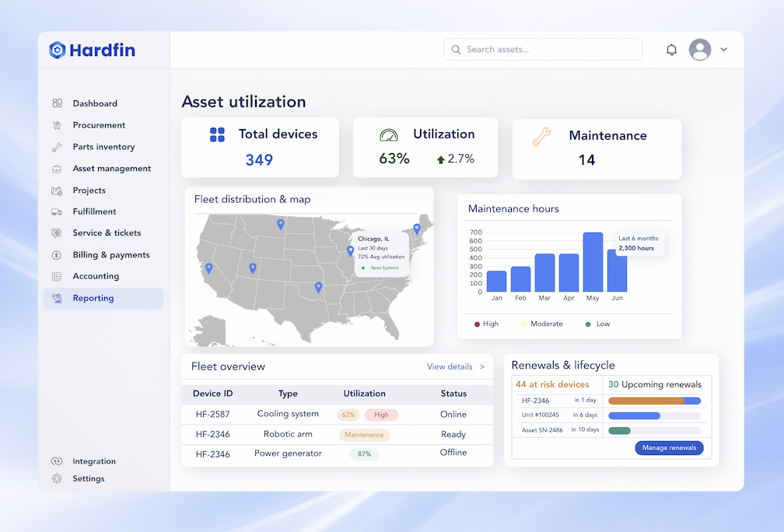Click the notification bell icon
784x532 pixels.
click(671, 50)
